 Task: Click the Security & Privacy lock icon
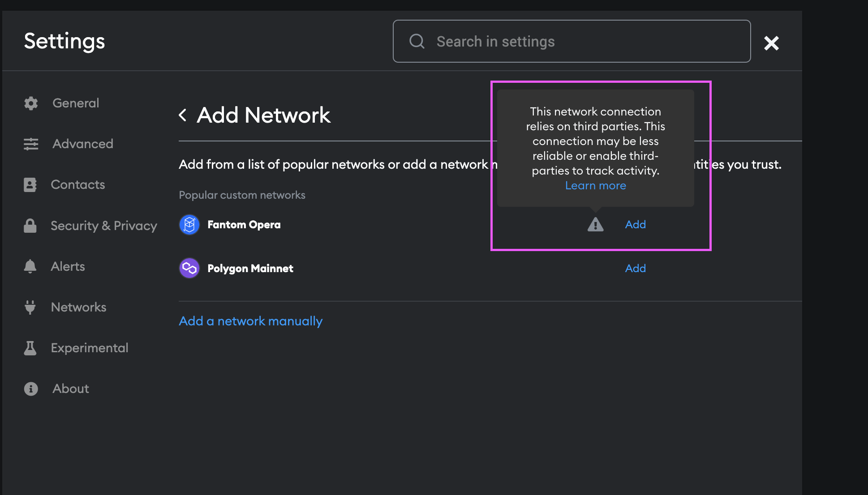click(x=30, y=226)
